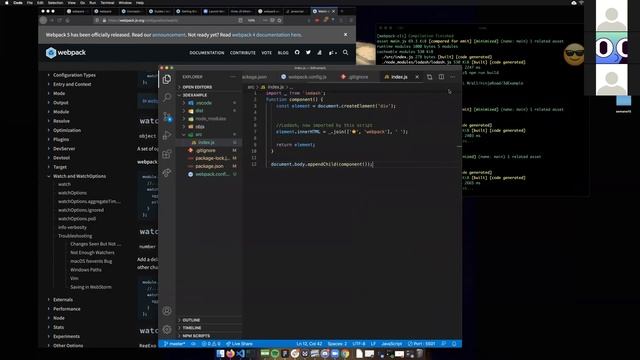Open Visual Studio Code from the dock
640x360 pixels.
click(x=240, y=354)
